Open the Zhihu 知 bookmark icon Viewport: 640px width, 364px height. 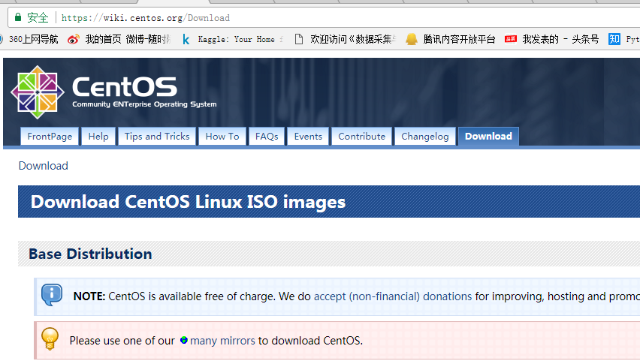[x=614, y=39]
